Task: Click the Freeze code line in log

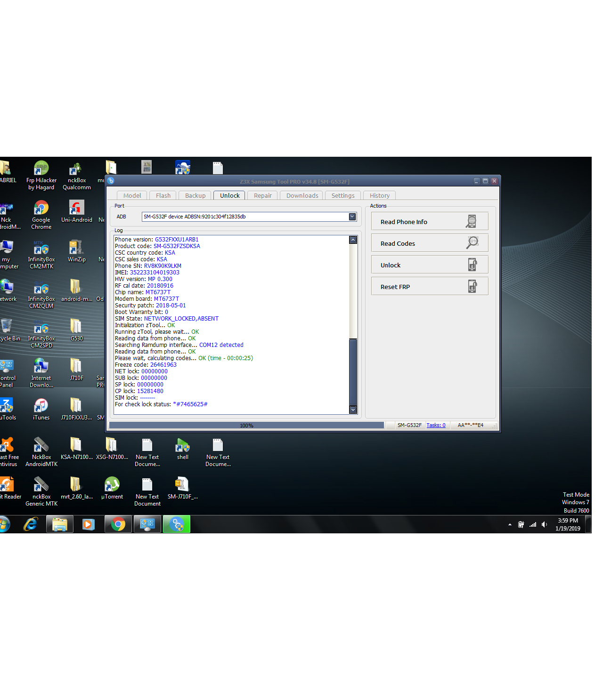Action: [x=146, y=365]
